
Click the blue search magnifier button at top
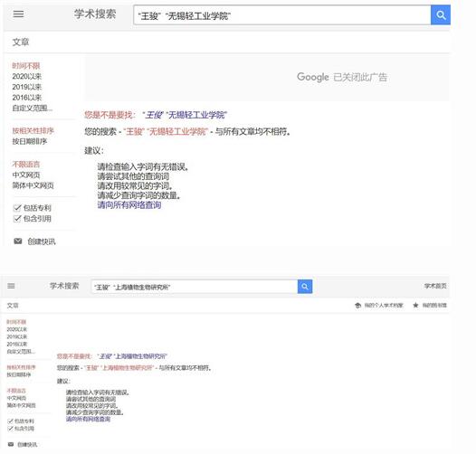[441, 15]
